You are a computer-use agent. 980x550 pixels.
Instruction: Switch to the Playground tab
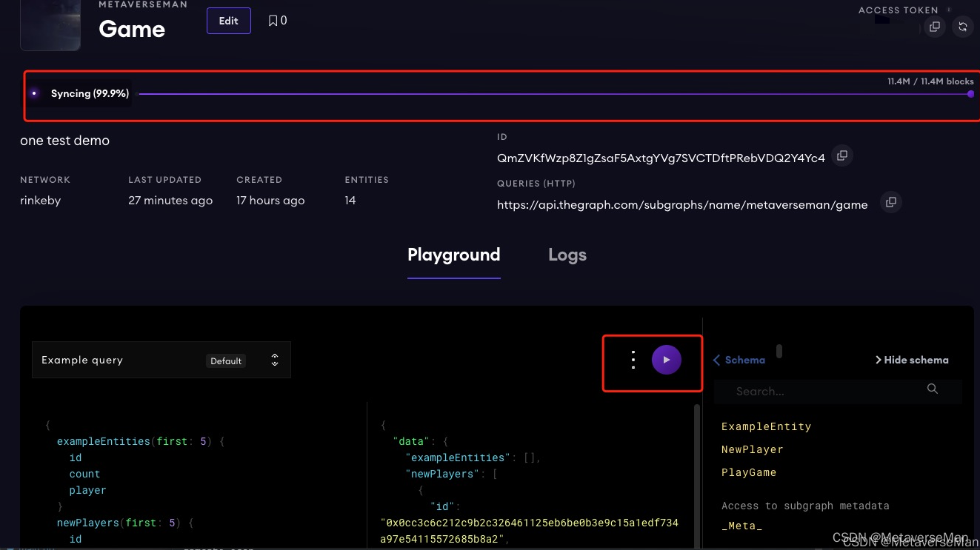[x=454, y=255]
